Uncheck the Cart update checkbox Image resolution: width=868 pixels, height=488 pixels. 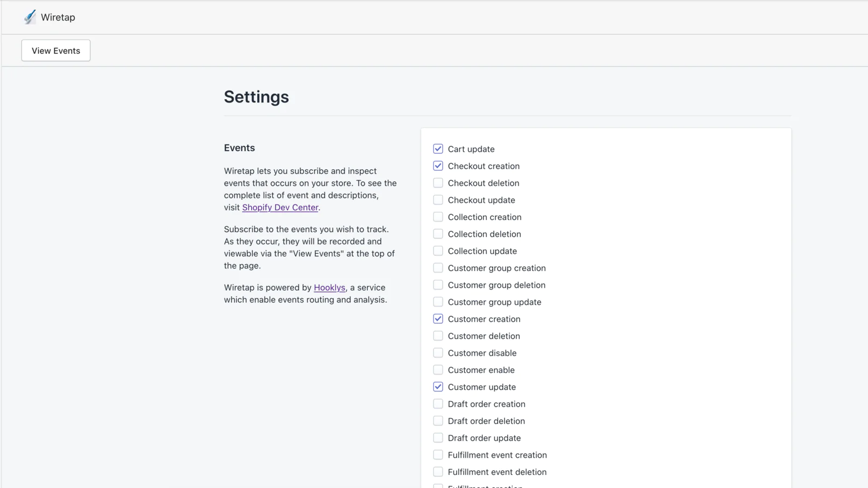click(438, 149)
